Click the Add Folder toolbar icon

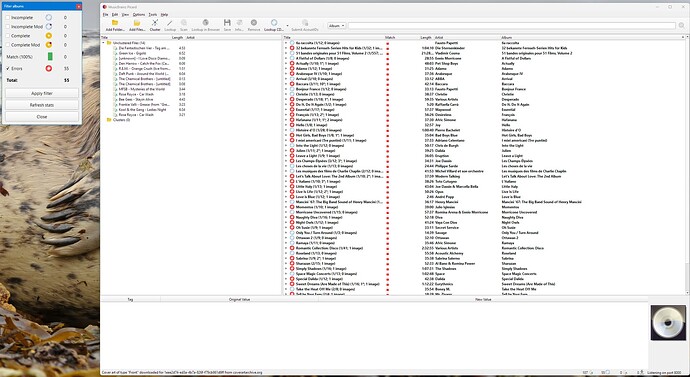115,22
